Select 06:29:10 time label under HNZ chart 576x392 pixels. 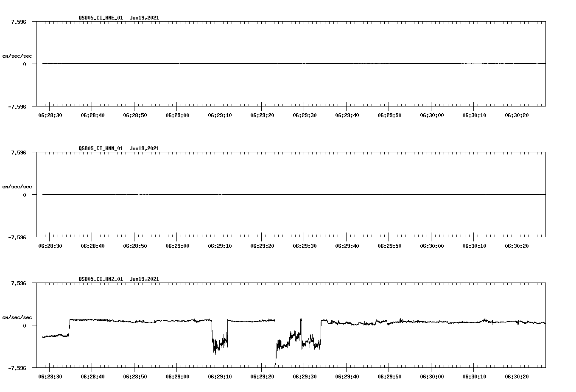pos(220,377)
